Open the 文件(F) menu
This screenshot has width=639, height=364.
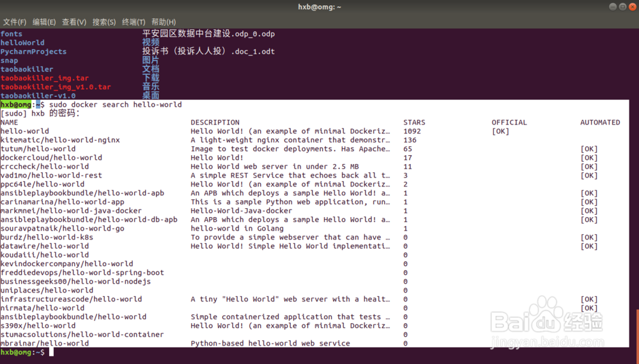click(x=15, y=22)
